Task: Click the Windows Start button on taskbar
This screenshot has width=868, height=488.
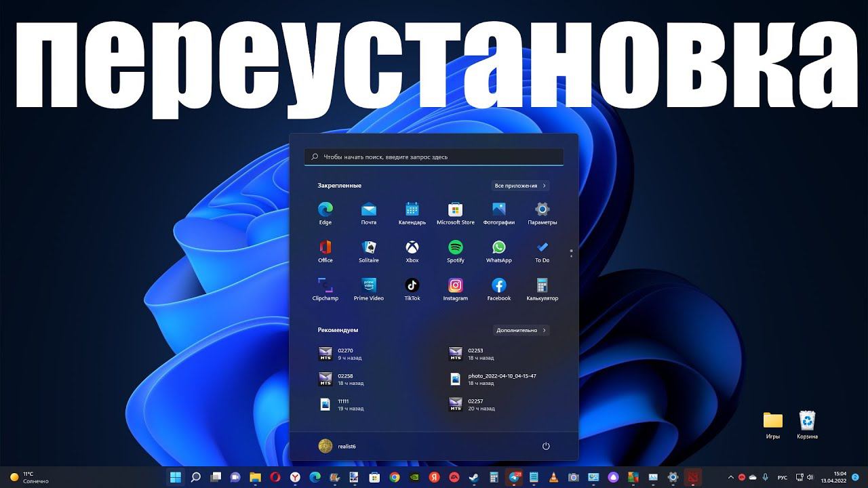Action: 176,477
